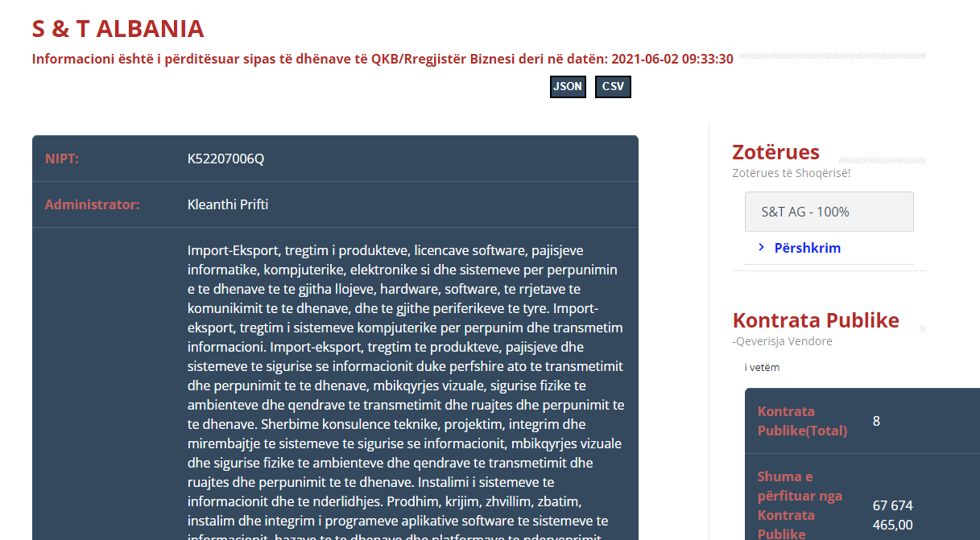980x540 pixels.
Task: Open the Përshkrim link under Zotërues
Action: coord(807,248)
